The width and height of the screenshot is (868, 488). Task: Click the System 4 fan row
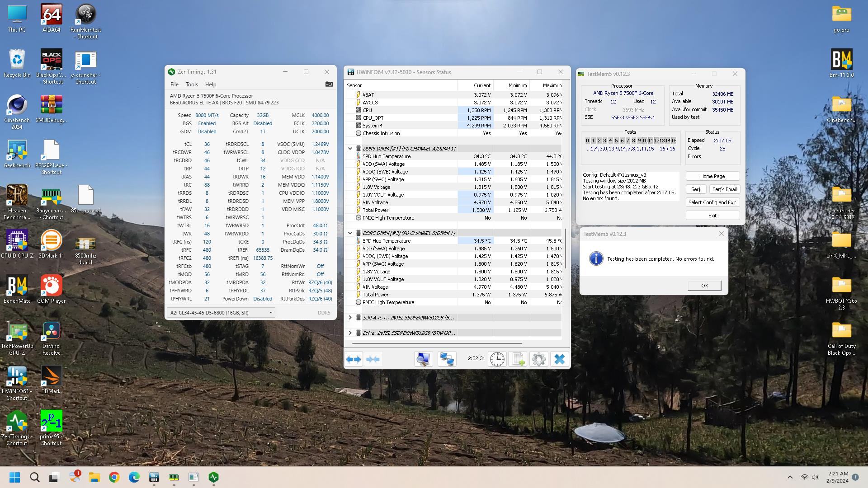click(x=453, y=126)
